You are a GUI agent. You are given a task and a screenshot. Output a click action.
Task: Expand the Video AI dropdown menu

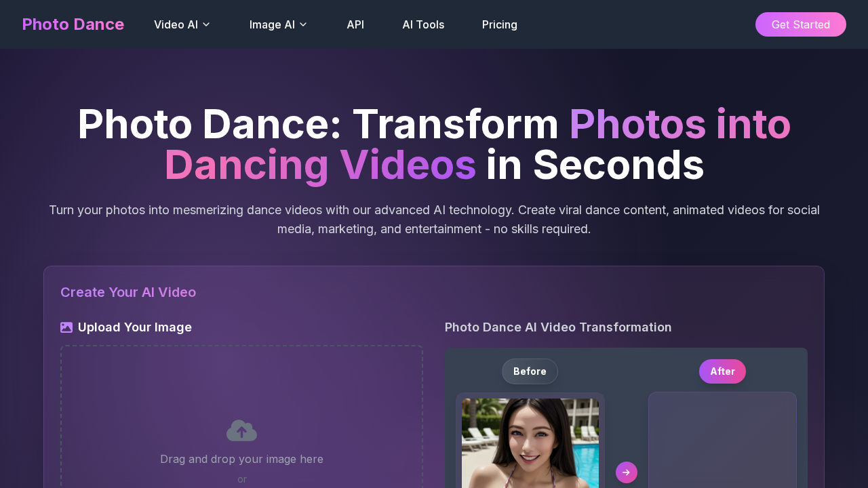point(182,24)
